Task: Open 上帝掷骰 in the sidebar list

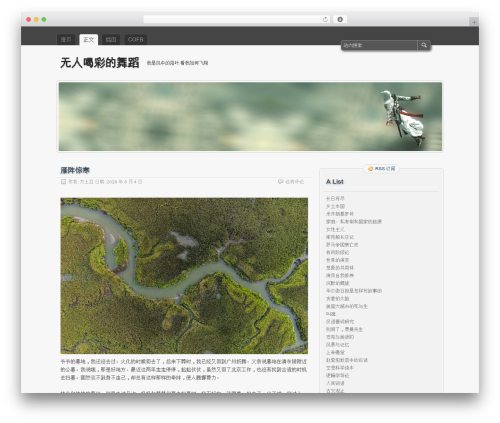Action: pyautogui.click(x=335, y=352)
